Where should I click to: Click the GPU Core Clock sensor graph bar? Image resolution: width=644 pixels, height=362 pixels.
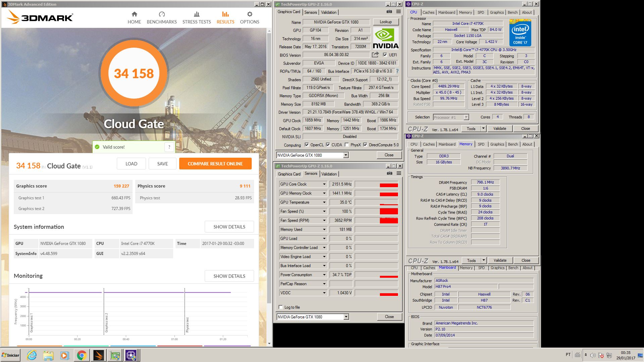pyautogui.click(x=376, y=184)
